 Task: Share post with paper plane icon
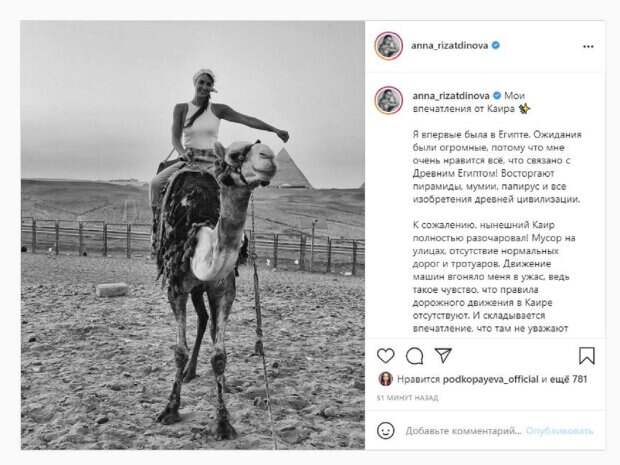pyautogui.click(x=443, y=355)
